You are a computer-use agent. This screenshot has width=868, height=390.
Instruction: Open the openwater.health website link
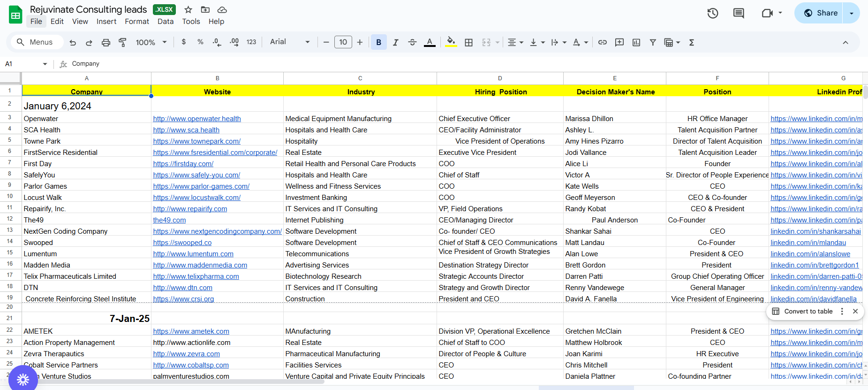[x=197, y=119]
